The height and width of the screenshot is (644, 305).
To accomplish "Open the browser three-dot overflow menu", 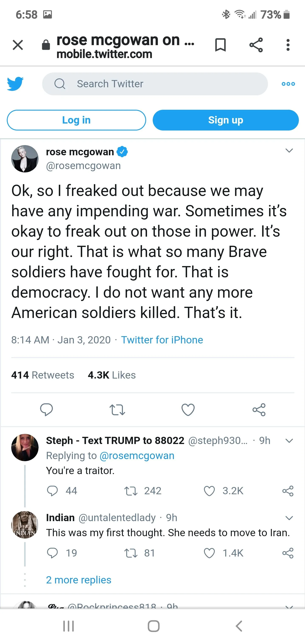I will (x=288, y=45).
